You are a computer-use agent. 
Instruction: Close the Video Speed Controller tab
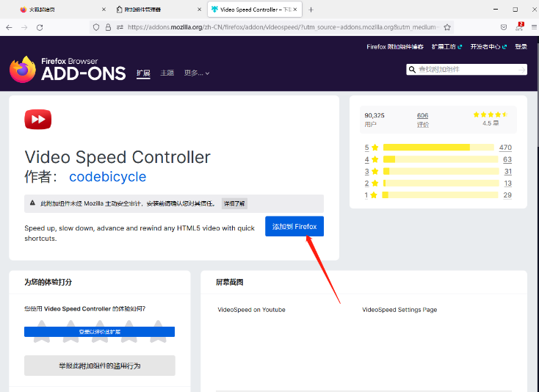point(295,10)
